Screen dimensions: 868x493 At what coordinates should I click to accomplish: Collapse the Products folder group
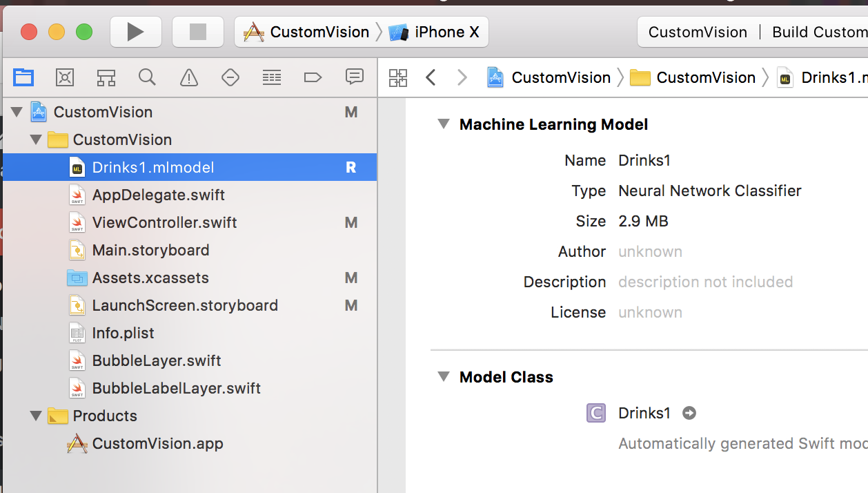point(36,416)
